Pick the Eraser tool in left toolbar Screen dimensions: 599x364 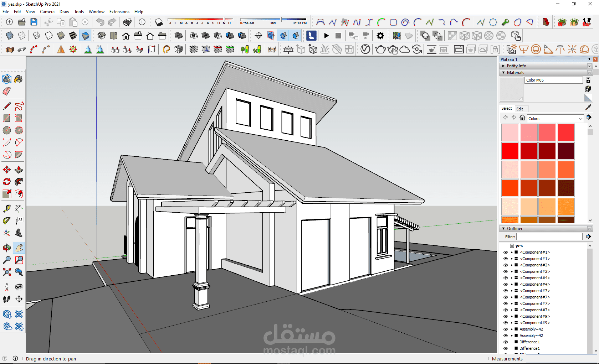(7, 91)
